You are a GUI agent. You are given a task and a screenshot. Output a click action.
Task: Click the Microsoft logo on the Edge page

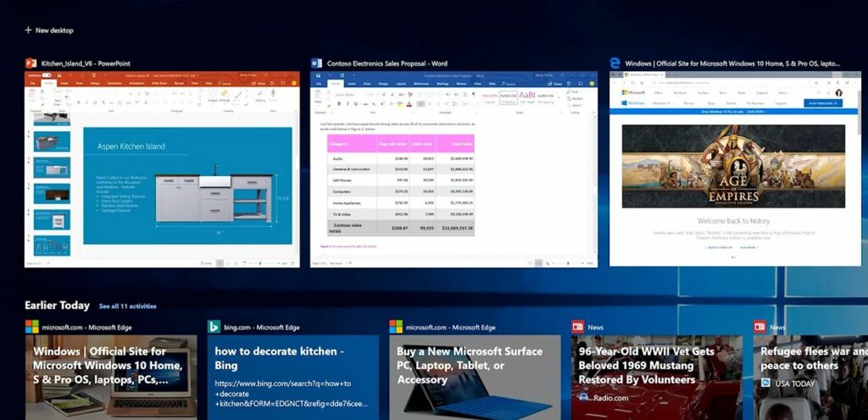point(632,93)
